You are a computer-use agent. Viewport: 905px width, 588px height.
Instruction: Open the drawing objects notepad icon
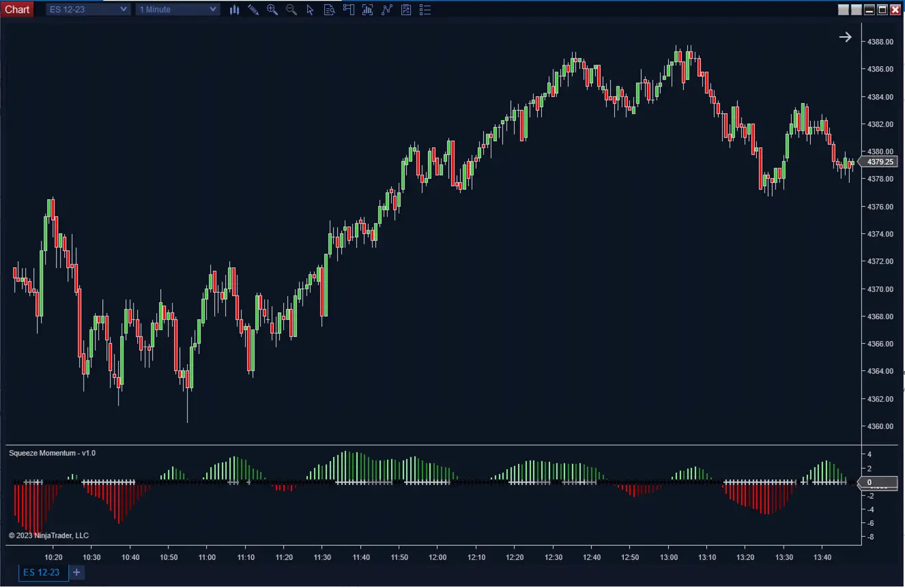point(406,10)
